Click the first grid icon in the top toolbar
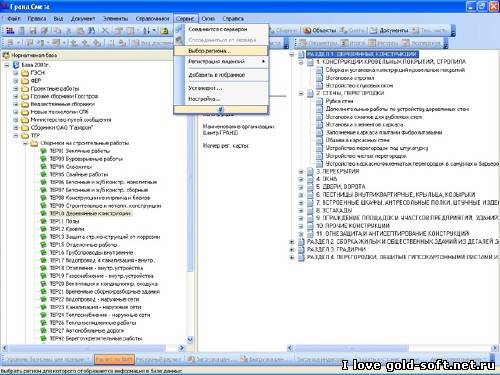Viewport: 500px width, 375px height. click(10, 31)
